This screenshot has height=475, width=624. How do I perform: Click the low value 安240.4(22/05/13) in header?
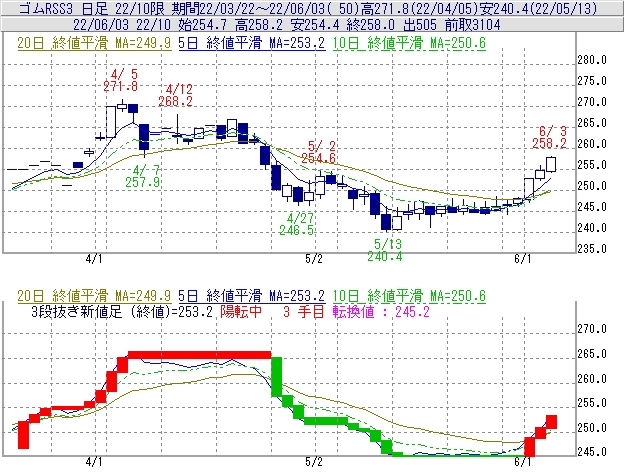[538, 8]
